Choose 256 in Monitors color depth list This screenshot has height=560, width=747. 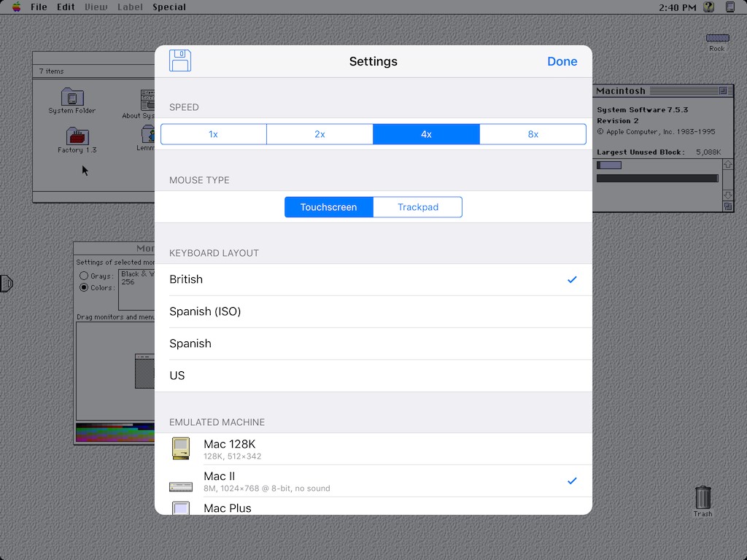(x=128, y=282)
